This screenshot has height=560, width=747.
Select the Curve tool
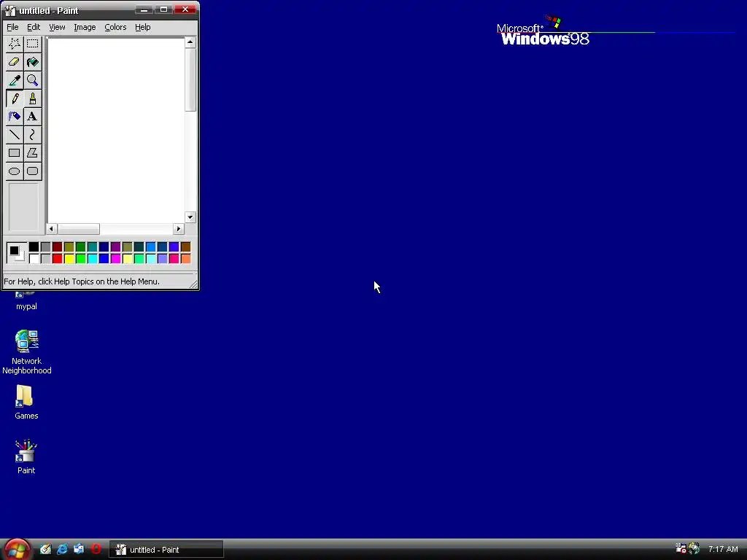32,134
